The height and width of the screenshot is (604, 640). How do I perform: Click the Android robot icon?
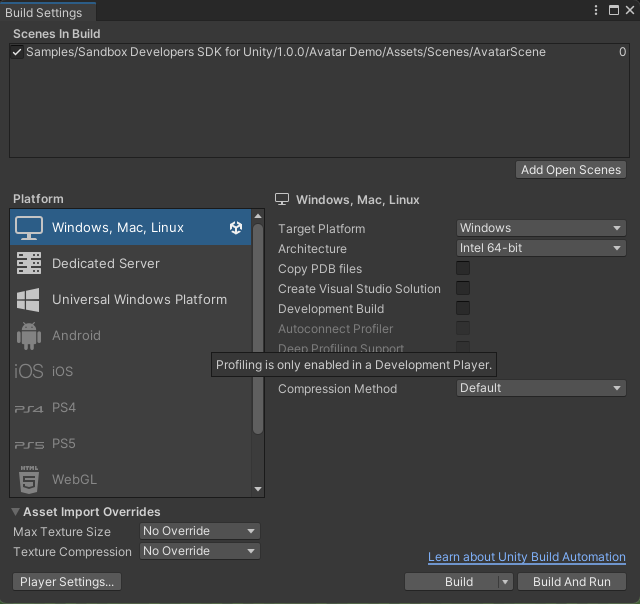(x=29, y=335)
